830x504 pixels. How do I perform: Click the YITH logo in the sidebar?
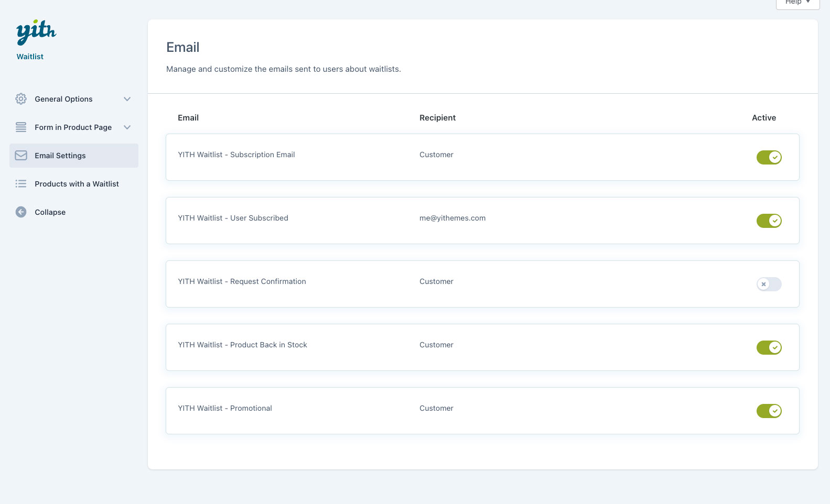coord(36,32)
